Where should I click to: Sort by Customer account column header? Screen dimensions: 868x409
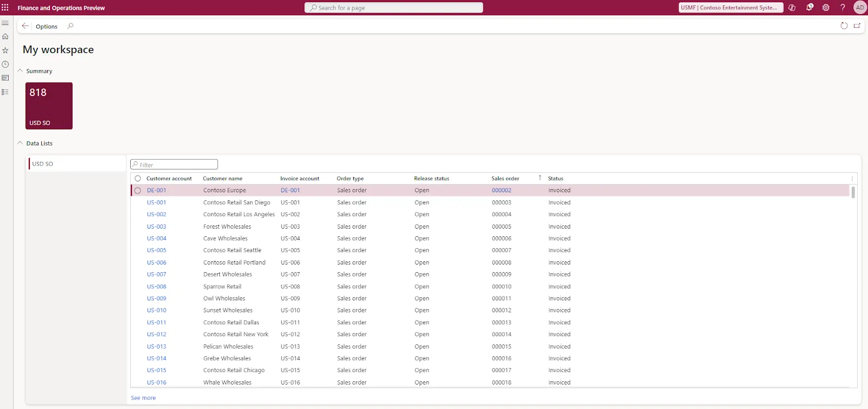(169, 179)
